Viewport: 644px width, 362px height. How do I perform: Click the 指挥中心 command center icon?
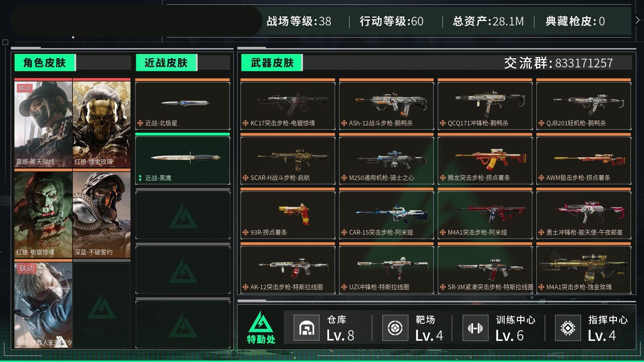pyautogui.click(x=568, y=328)
